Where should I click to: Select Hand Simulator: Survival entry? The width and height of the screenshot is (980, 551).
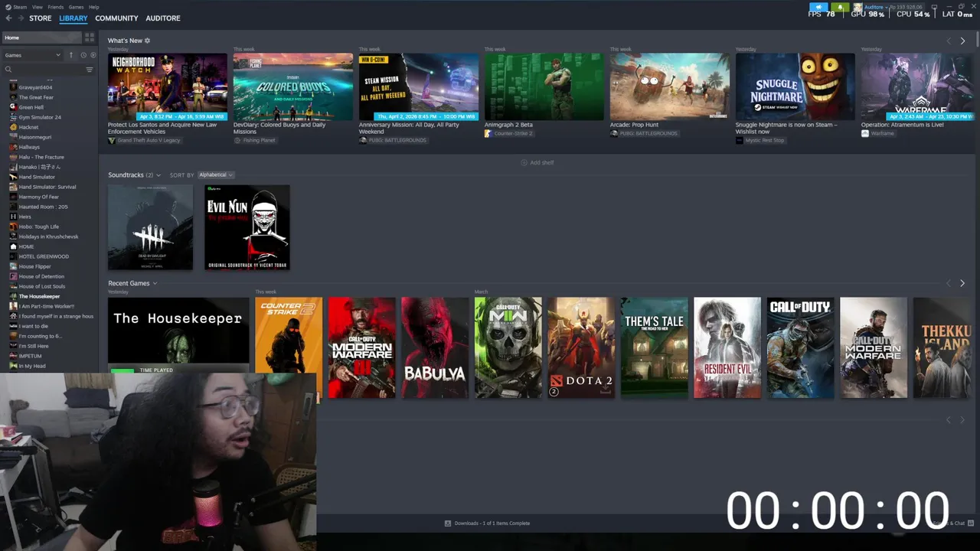click(49, 187)
